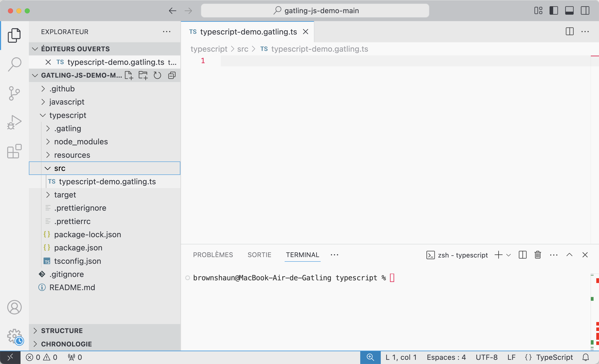
Task: Open package.json in the explorer
Action: 105,248
